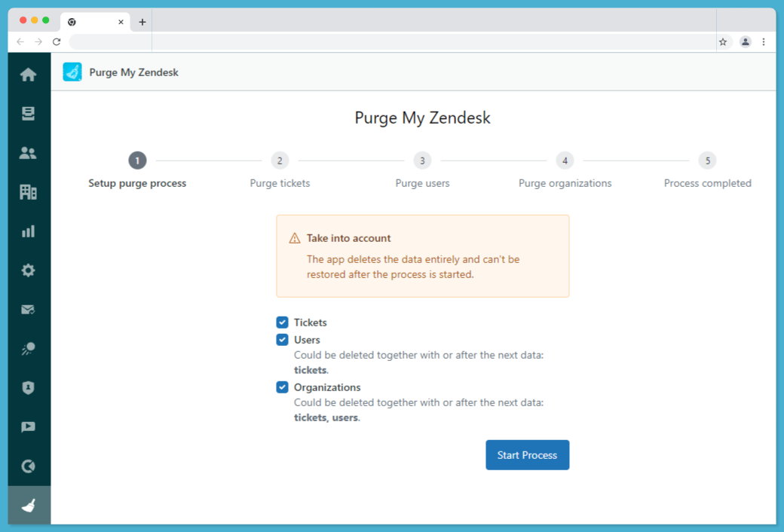Viewport: 784px width, 532px height.
Task: Open the browser profile icon
Action: (x=745, y=42)
